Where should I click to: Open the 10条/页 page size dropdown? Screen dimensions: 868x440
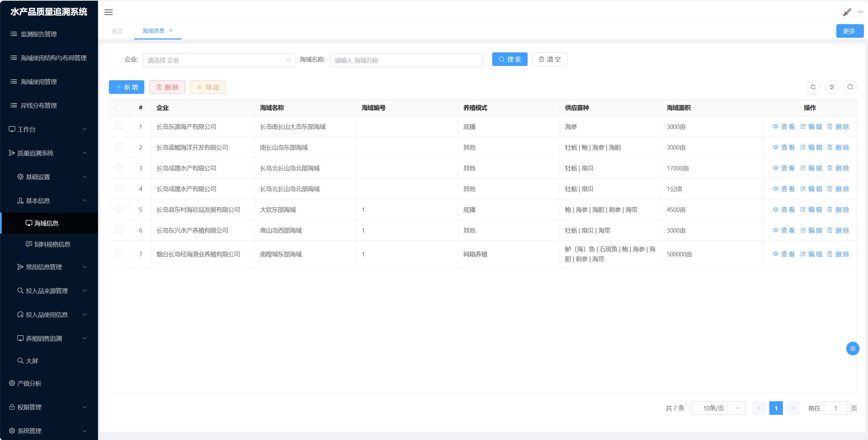pos(718,408)
